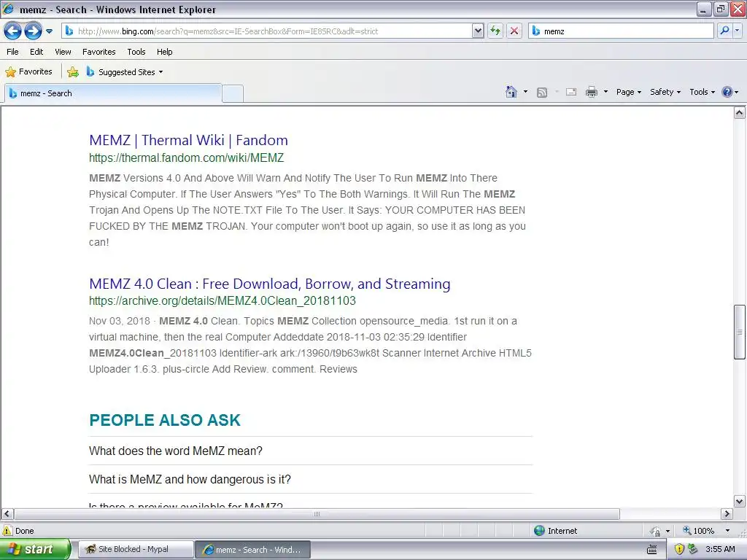Open thermal.fandom.com/wiki/MEMZ URL link
The width and height of the screenshot is (747, 560).
(x=186, y=157)
